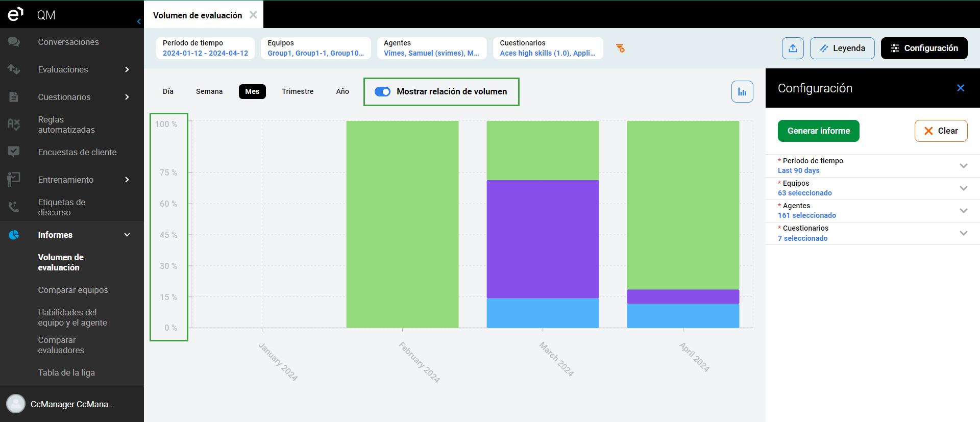Click the Informes pie chart icon
The height and width of the screenshot is (422, 980).
coord(14,235)
